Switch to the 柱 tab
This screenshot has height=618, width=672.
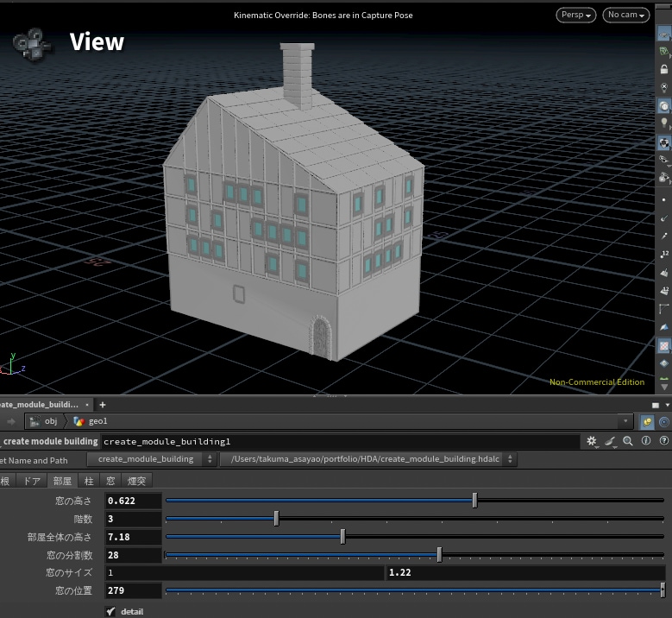coord(89,481)
